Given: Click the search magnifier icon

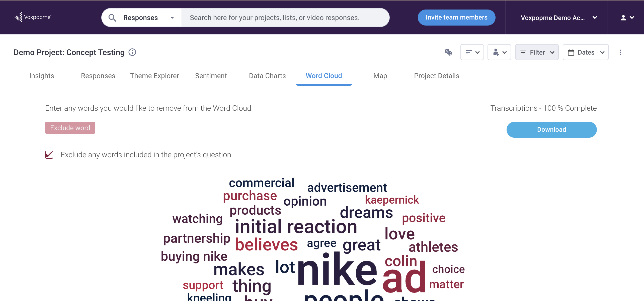Looking at the screenshot, I should pyautogui.click(x=112, y=18).
